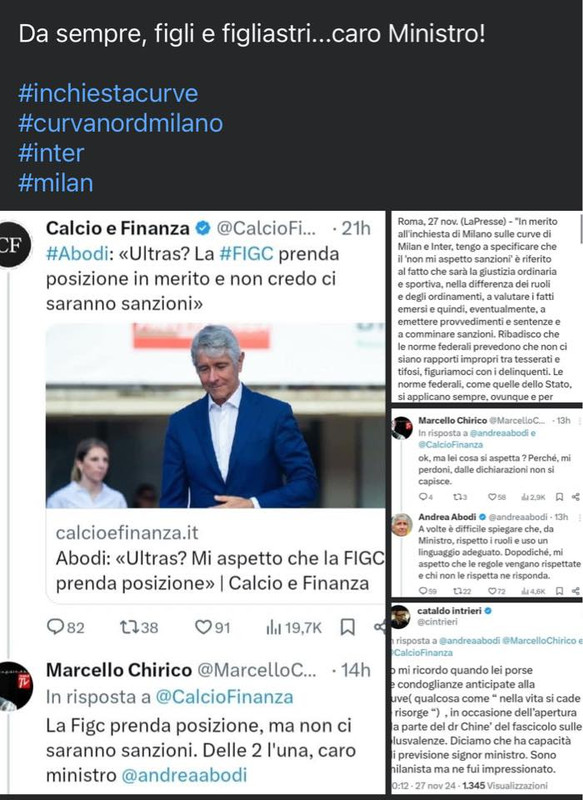Like the Calcio e Finanza tweet
This screenshot has width=583, height=800.
[x=203, y=627]
